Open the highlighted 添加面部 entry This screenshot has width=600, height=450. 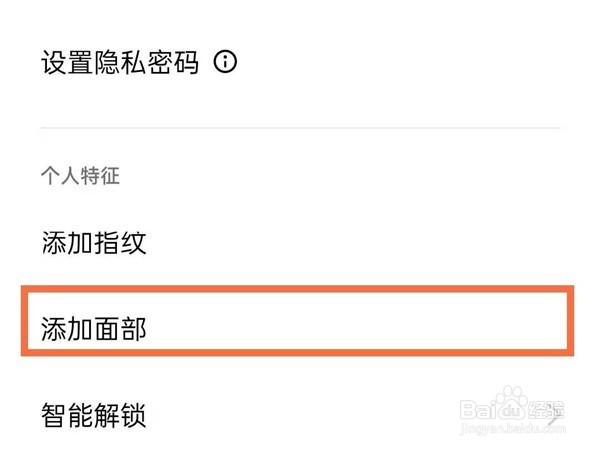click(x=94, y=328)
